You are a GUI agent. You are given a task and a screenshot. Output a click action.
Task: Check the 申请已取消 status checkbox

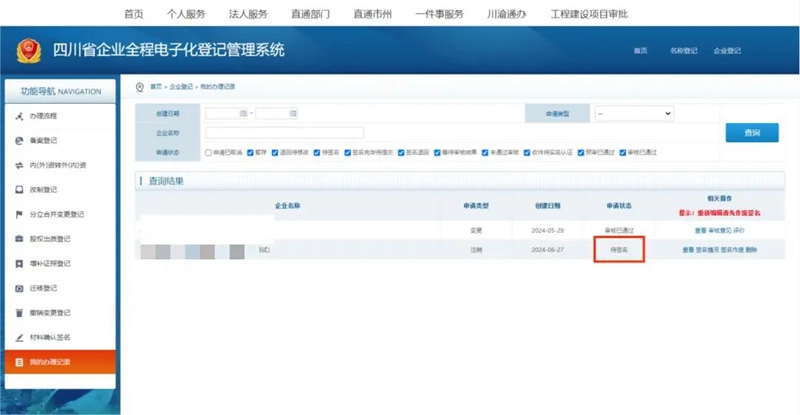coord(208,153)
